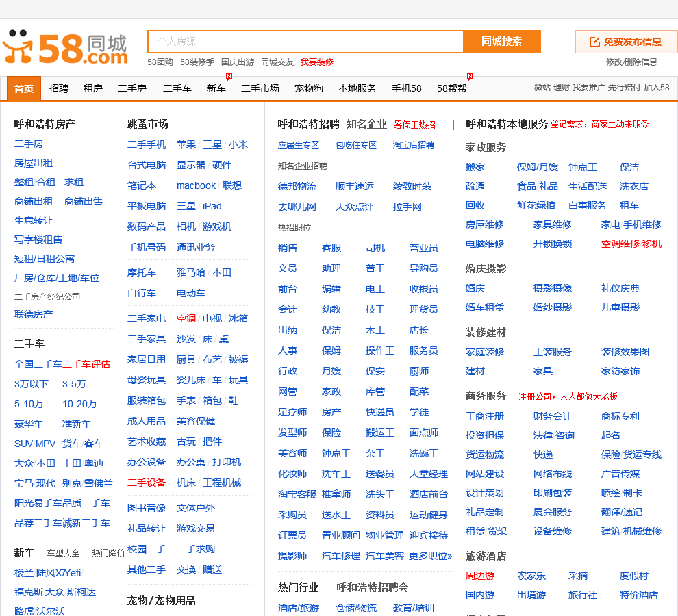Open the 知名企业 heading link
Viewport: 678px width, 616px height.
pyautogui.click(x=366, y=125)
